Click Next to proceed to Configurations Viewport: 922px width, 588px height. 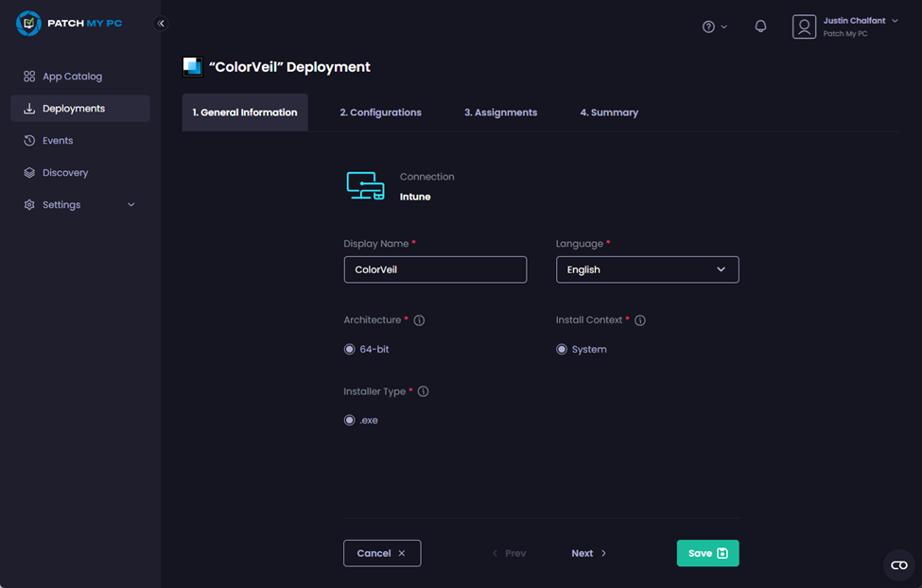tap(587, 553)
